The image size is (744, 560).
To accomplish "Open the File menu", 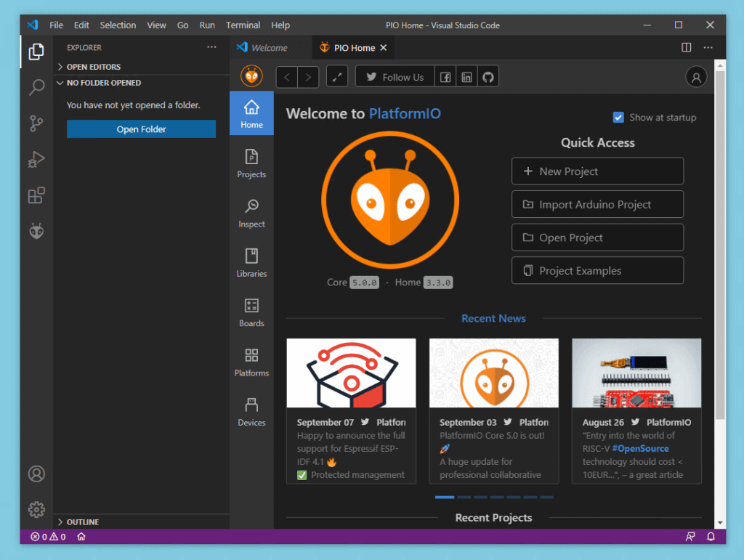I will coord(56,25).
